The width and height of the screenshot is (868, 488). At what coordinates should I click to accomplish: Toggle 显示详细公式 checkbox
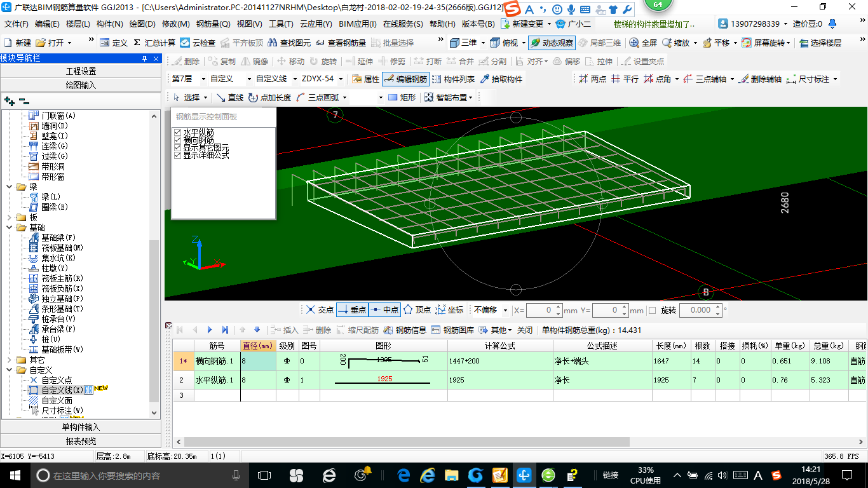178,155
